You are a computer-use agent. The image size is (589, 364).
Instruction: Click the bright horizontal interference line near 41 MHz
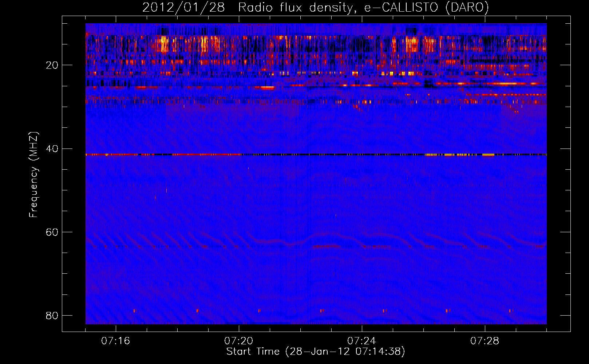[316, 155]
